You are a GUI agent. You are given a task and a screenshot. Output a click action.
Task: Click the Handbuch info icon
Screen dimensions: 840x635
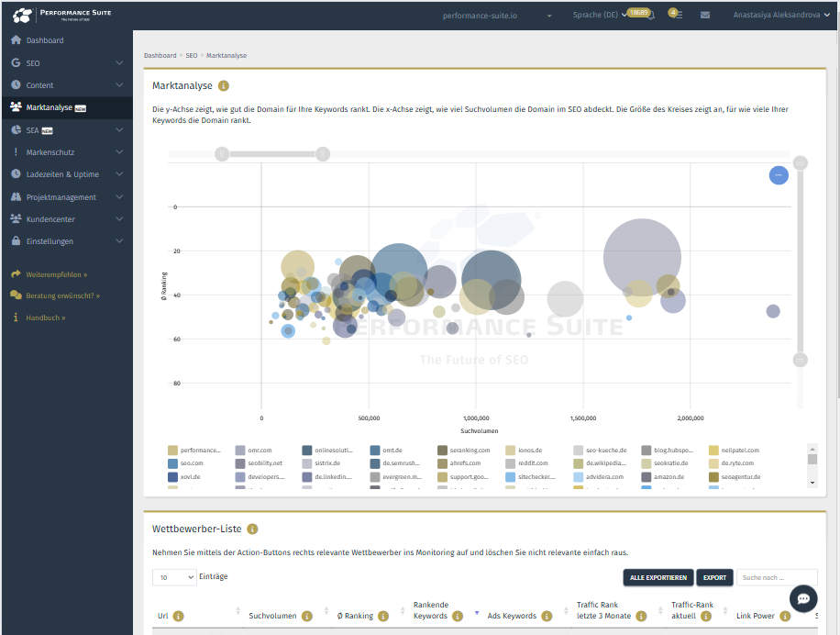point(16,317)
